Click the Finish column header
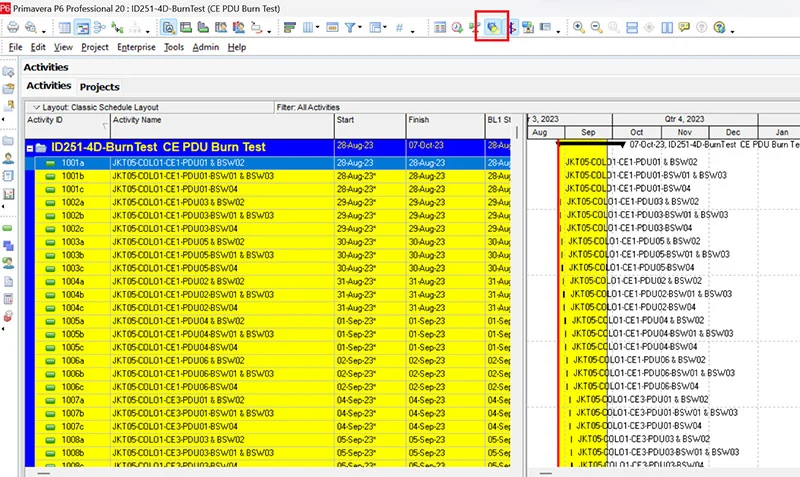 pyautogui.click(x=445, y=125)
